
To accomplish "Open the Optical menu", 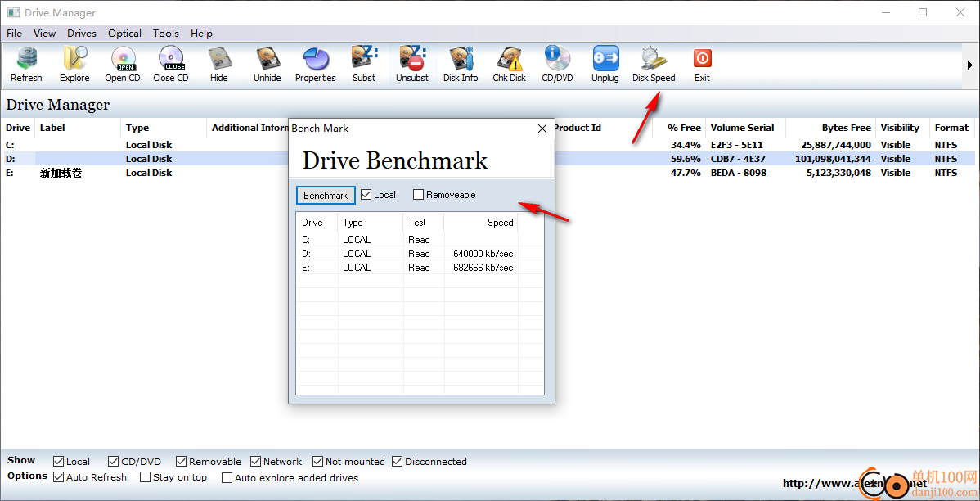I will coord(124,33).
